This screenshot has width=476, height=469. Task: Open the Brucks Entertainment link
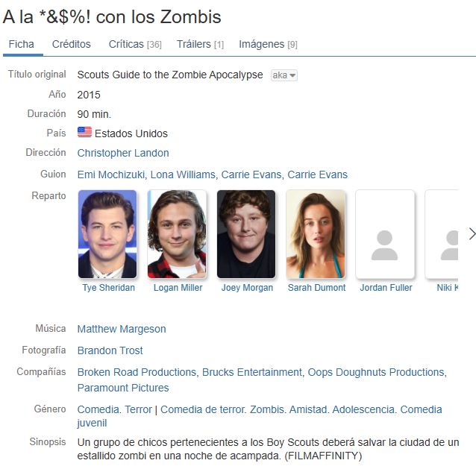[252, 372]
